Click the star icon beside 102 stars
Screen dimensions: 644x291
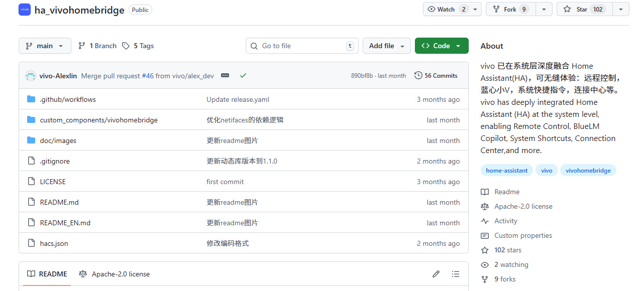(x=485, y=250)
